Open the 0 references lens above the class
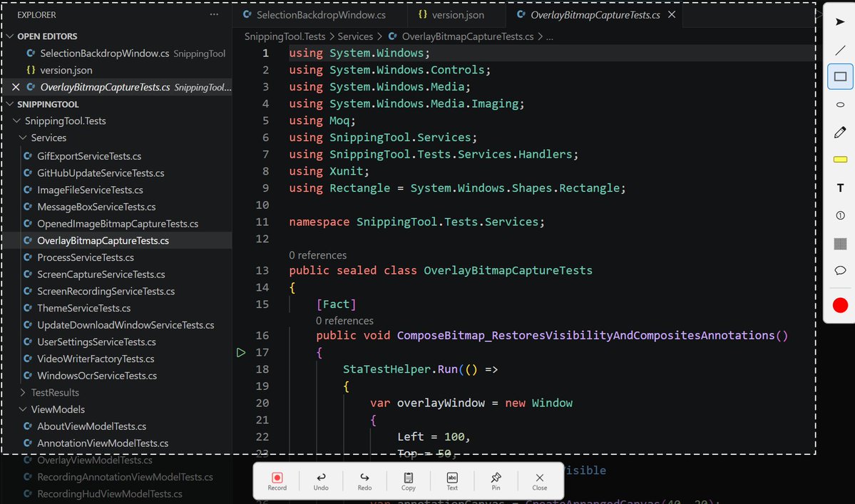 click(x=317, y=255)
